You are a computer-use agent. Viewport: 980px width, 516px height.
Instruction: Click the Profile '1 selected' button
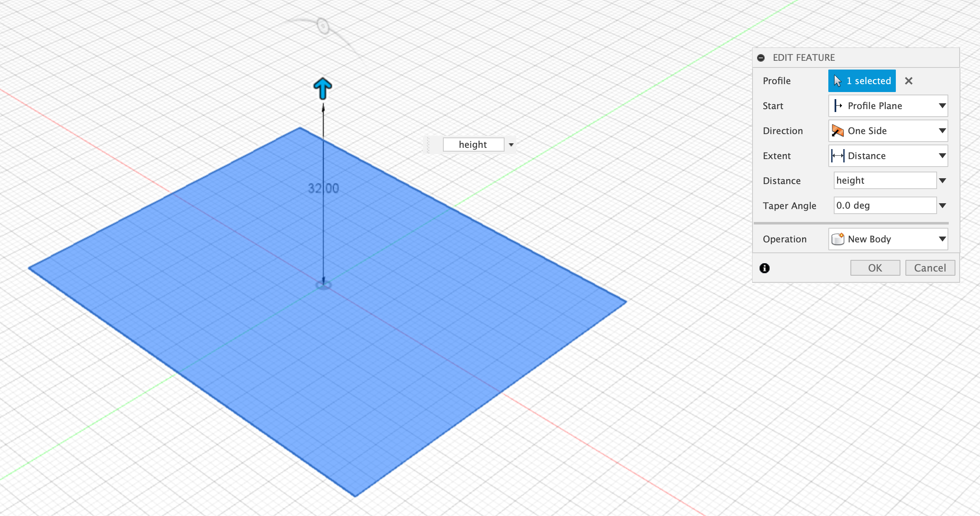click(862, 81)
